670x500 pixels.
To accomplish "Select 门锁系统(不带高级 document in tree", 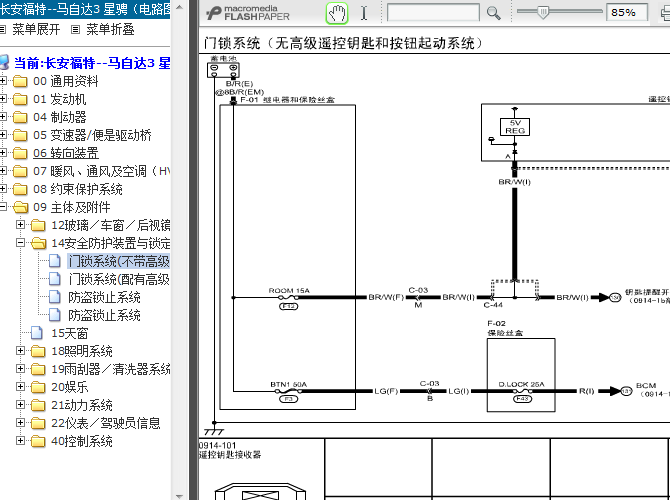I will pyautogui.click(x=119, y=261).
